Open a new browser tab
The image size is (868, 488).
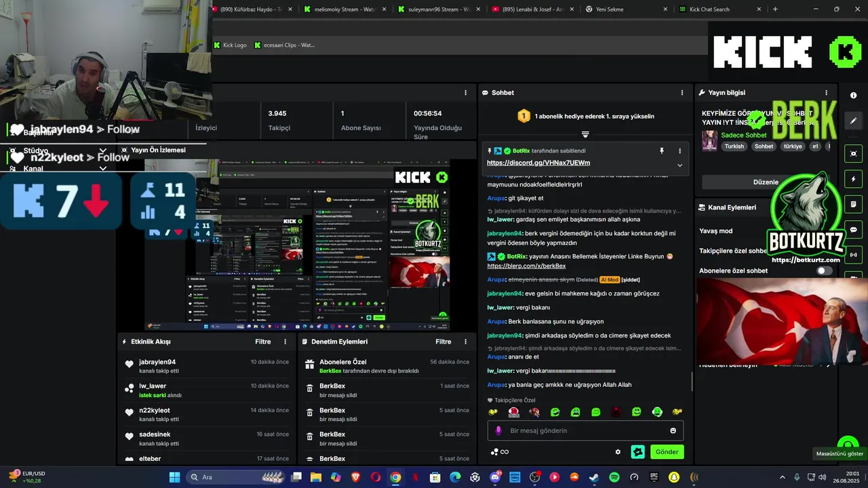(x=775, y=9)
